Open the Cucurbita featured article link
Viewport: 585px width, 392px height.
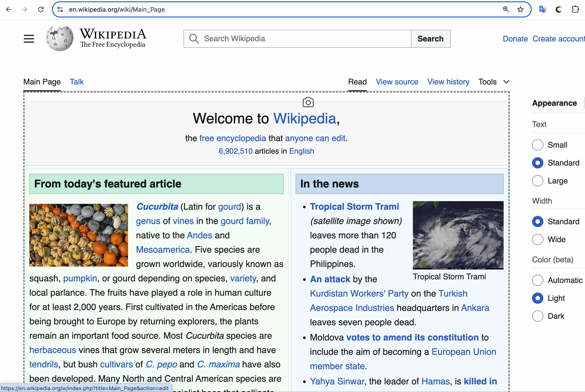157,207
